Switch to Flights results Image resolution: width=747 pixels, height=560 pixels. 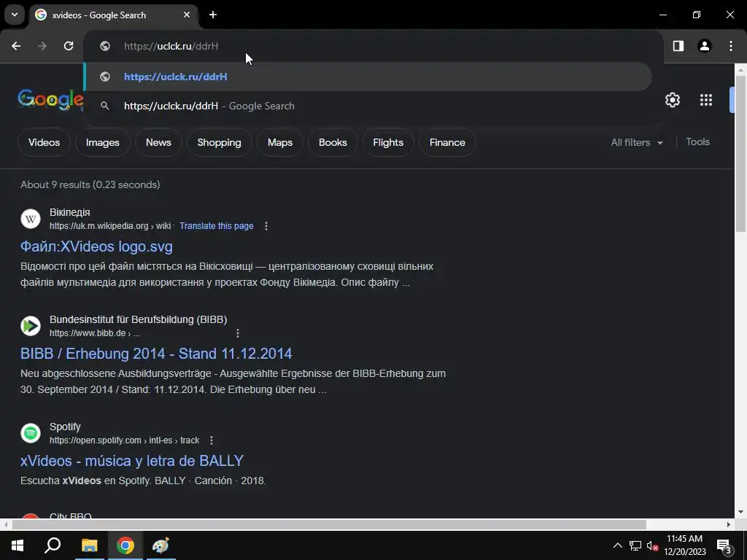(388, 142)
